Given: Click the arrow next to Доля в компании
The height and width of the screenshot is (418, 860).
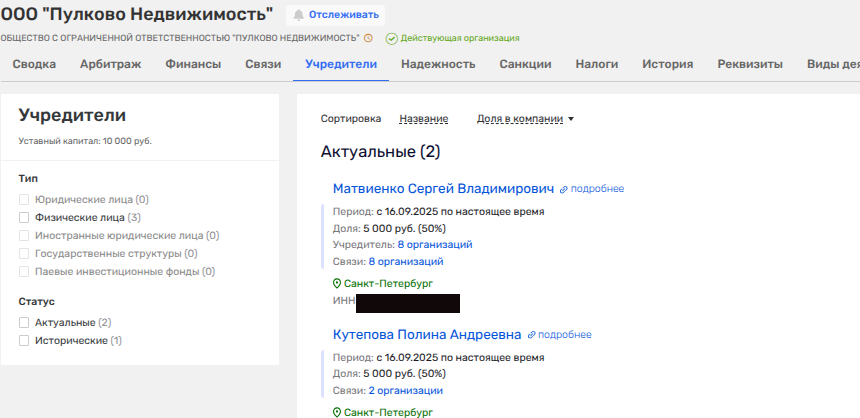Looking at the screenshot, I should [571, 119].
